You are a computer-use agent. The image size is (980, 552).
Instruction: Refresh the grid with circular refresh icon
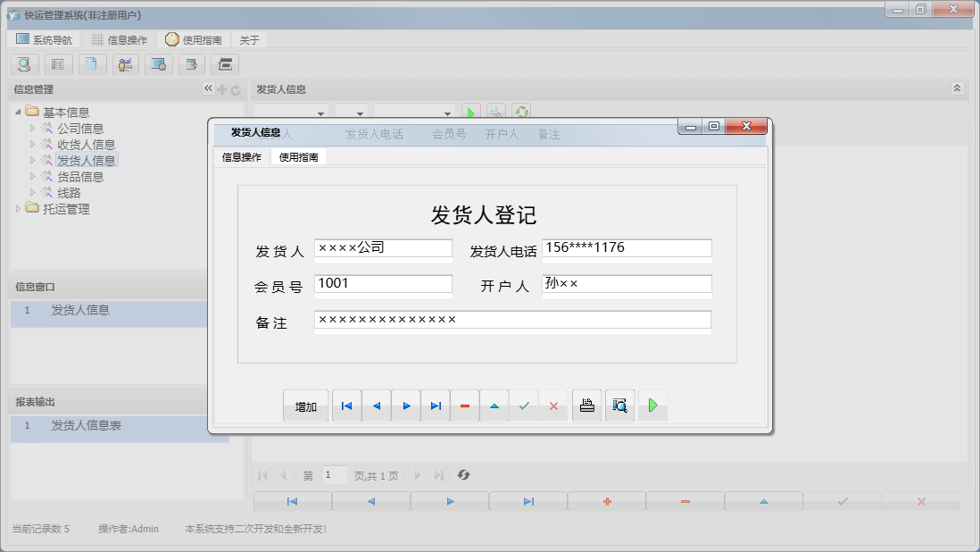tap(464, 474)
